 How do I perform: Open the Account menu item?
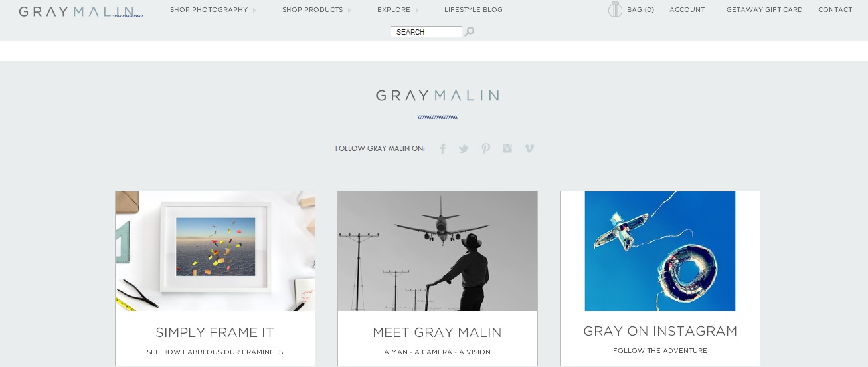(687, 10)
